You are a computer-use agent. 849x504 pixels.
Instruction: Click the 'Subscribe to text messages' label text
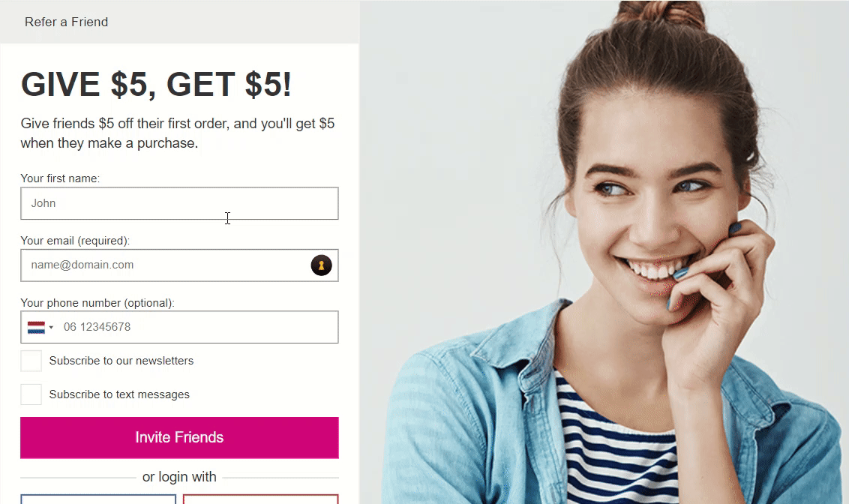[119, 394]
